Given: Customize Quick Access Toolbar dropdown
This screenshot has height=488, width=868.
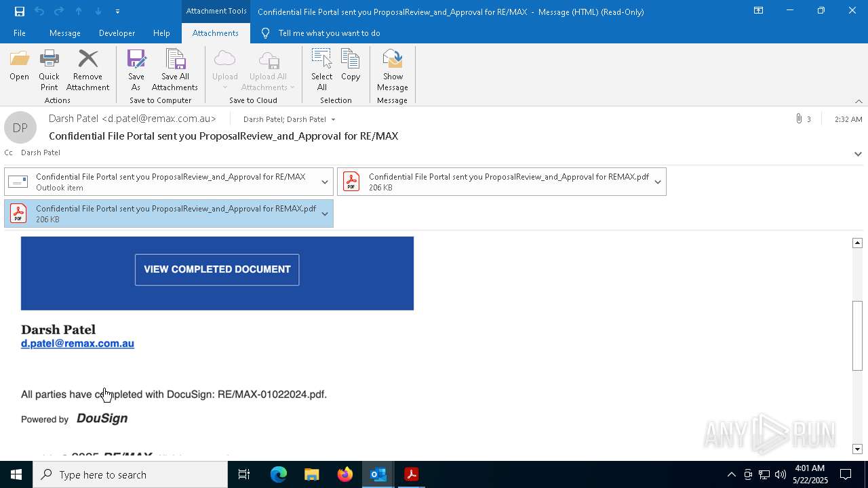Looking at the screenshot, I should pyautogui.click(x=117, y=12).
